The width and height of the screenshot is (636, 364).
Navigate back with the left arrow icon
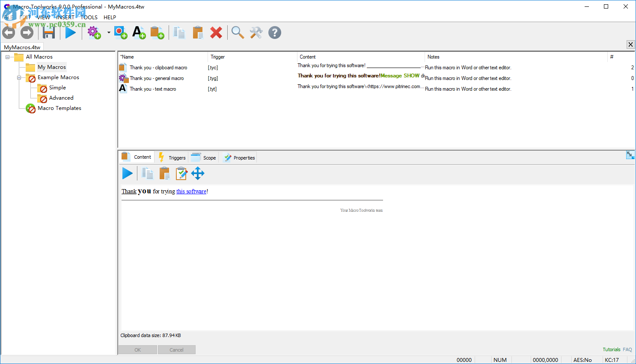(x=8, y=32)
